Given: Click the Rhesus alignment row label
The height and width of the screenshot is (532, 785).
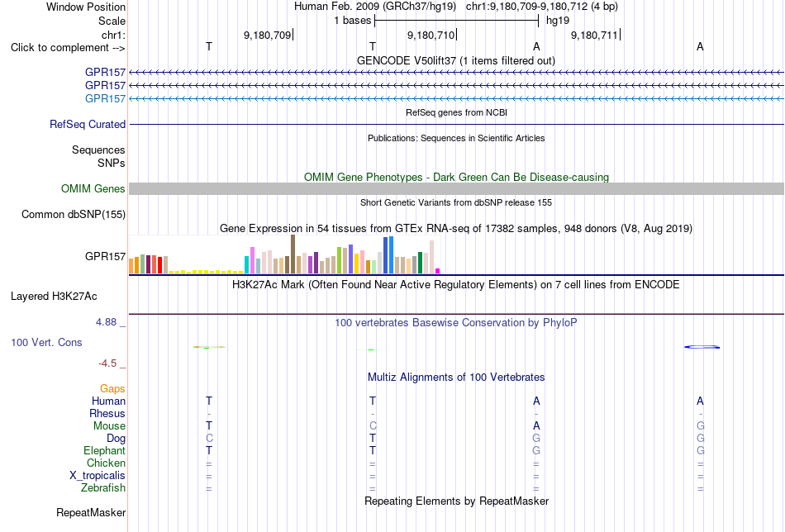Looking at the screenshot, I should (107, 413).
